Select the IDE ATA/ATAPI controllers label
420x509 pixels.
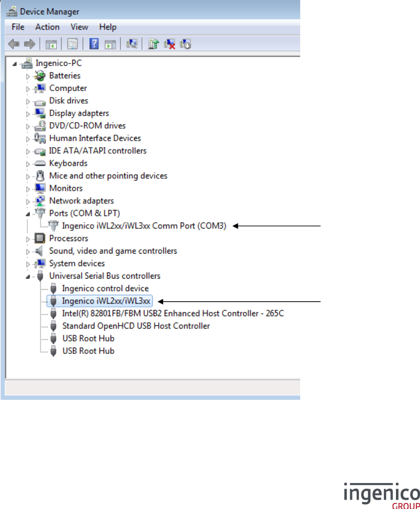[98, 151]
